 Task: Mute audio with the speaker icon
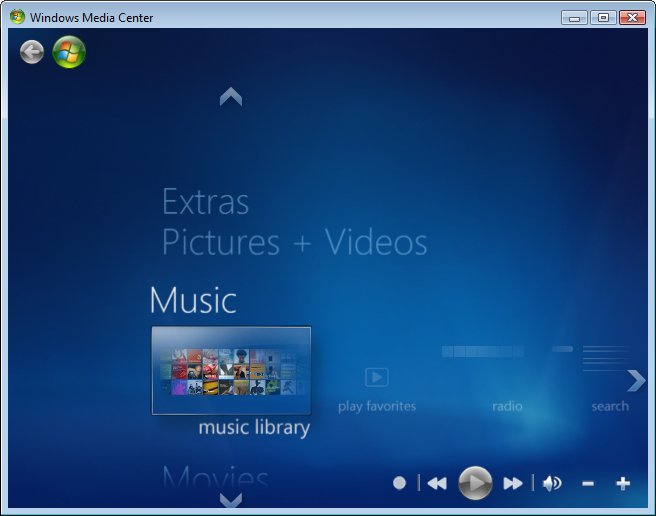[x=552, y=483]
